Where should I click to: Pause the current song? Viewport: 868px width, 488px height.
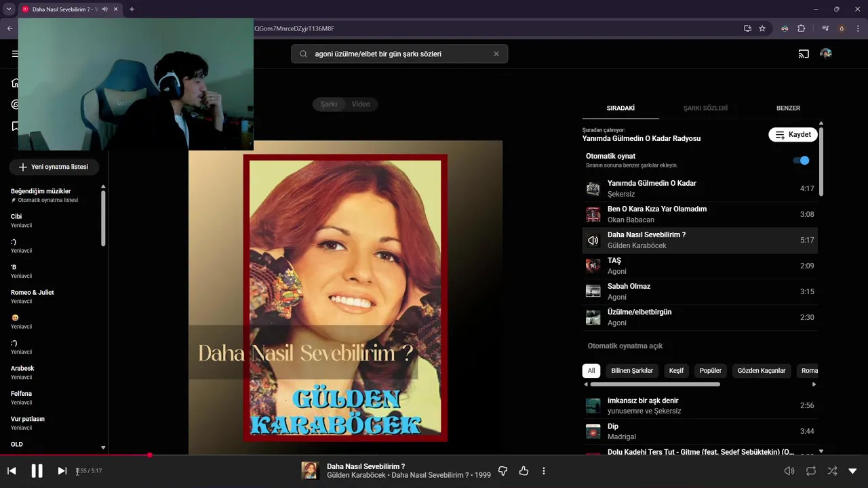coord(37,470)
